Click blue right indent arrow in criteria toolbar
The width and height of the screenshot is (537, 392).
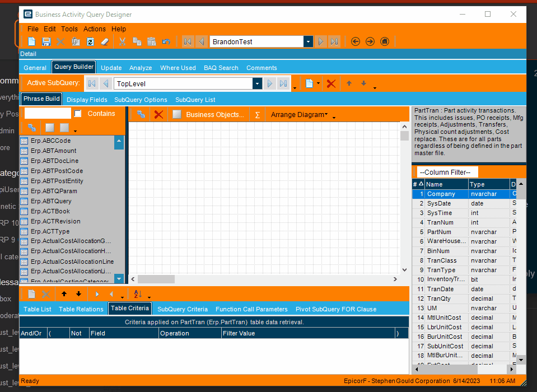tap(97, 294)
